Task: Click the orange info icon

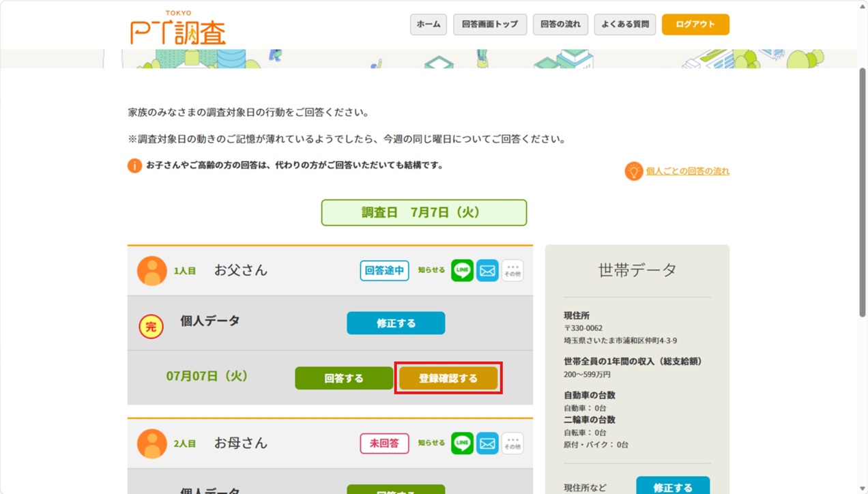Action: [134, 166]
